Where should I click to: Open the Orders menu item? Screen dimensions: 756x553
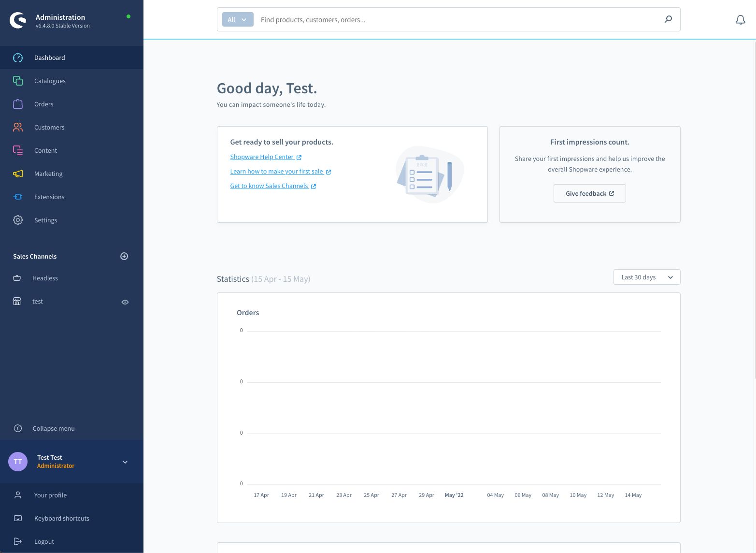tap(43, 104)
